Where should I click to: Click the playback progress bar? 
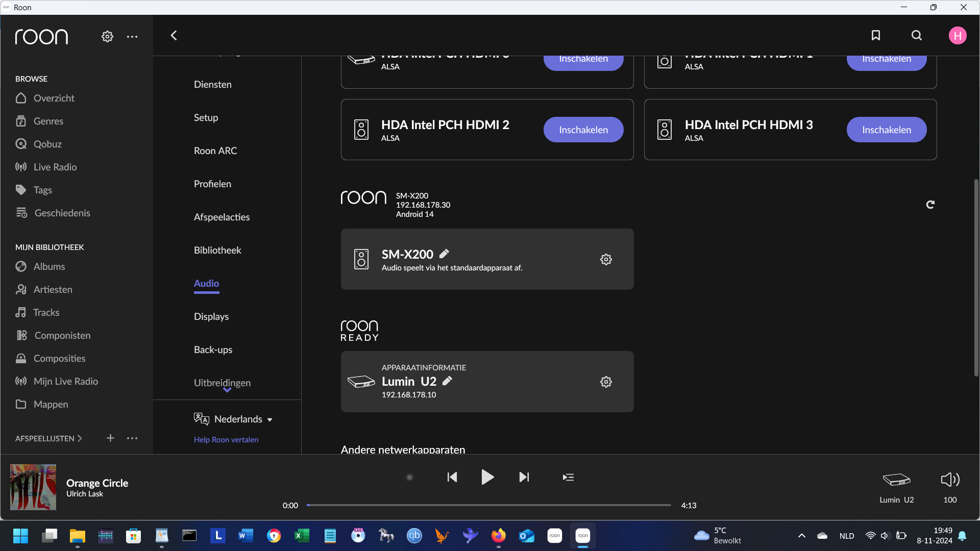click(x=489, y=505)
